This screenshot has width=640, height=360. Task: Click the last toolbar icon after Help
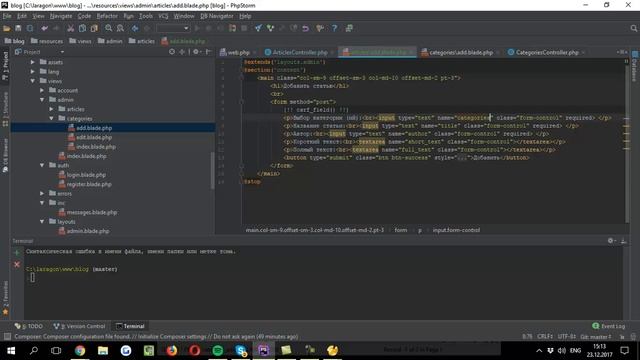[349, 28]
